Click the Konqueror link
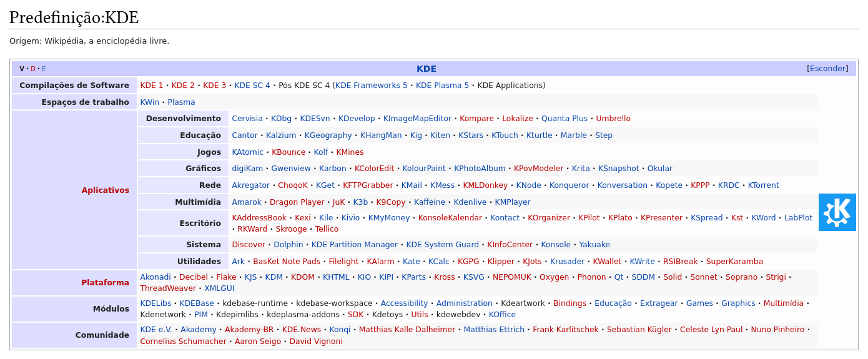868x359 pixels. tap(569, 185)
